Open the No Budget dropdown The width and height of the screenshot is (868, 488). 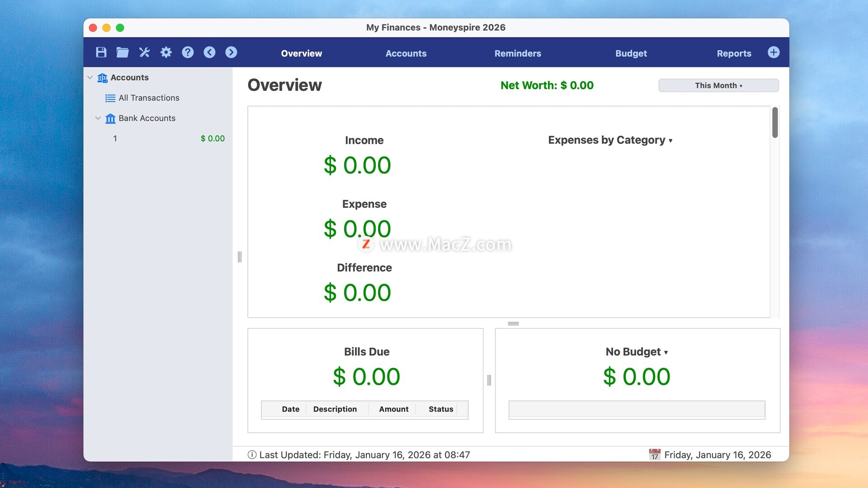click(637, 352)
